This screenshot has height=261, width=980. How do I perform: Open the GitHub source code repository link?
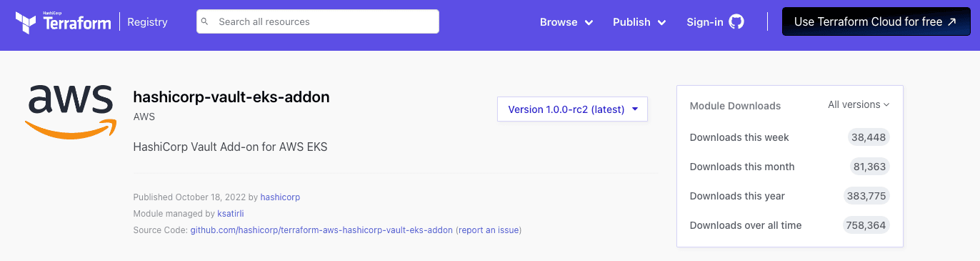(x=321, y=230)
